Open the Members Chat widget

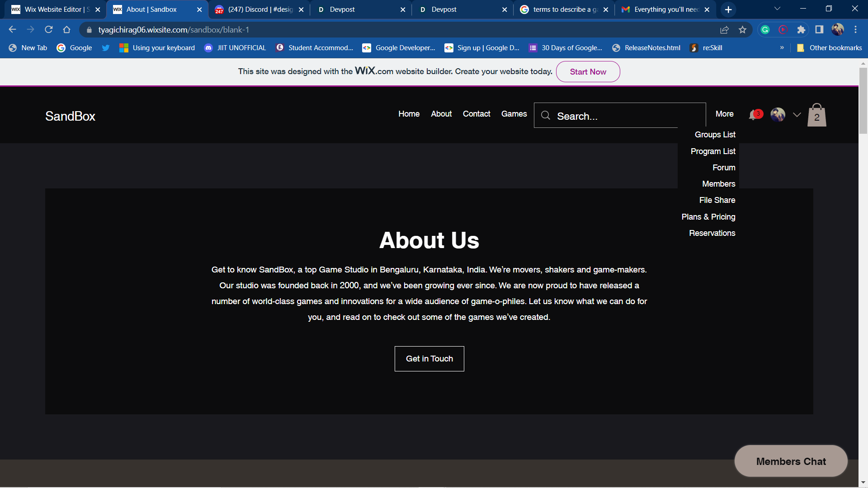pyautogui.click(x=790, y=461)
